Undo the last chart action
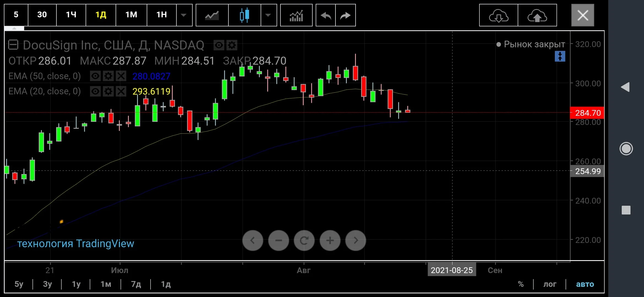644x297 pixels. point(326,15)
